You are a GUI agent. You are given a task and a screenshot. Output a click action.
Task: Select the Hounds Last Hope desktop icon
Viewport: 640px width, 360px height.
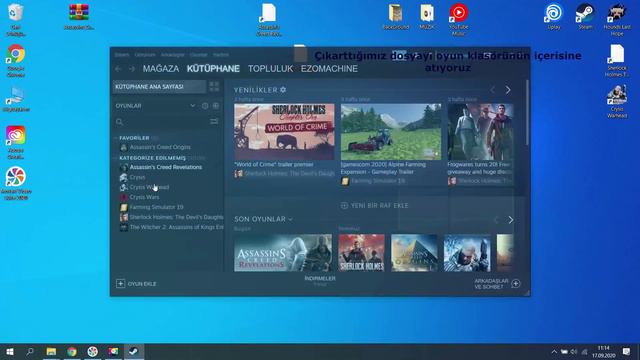pyautogui.click(x=617, y=20)
